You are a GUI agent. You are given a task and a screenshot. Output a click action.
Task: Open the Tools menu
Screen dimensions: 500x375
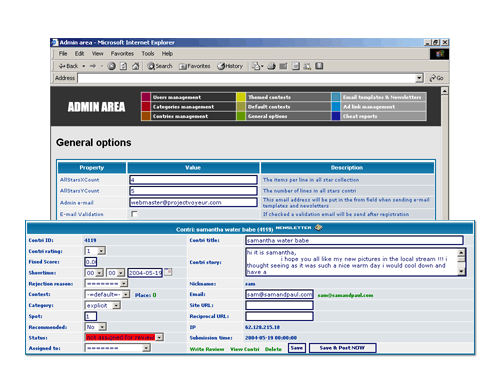(148, 54)
